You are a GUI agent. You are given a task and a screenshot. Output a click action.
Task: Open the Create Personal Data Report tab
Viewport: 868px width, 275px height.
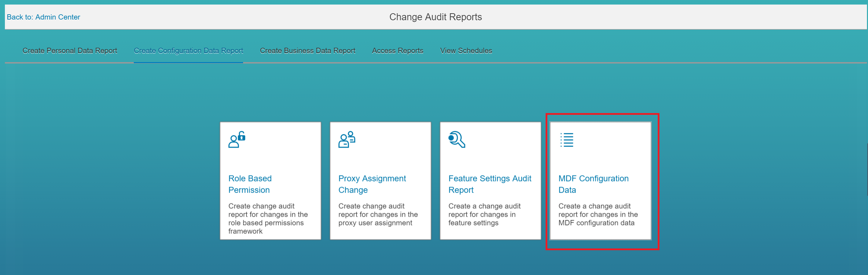coord(70,51)
